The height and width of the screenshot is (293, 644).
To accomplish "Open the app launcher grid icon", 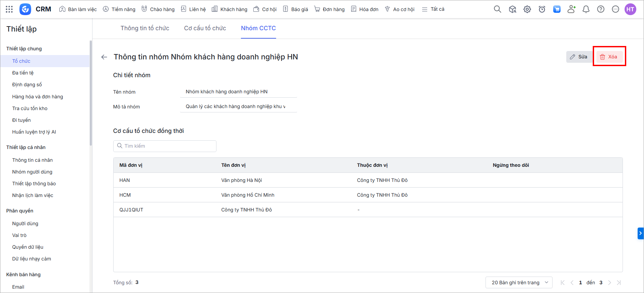I will click(9, 9).
